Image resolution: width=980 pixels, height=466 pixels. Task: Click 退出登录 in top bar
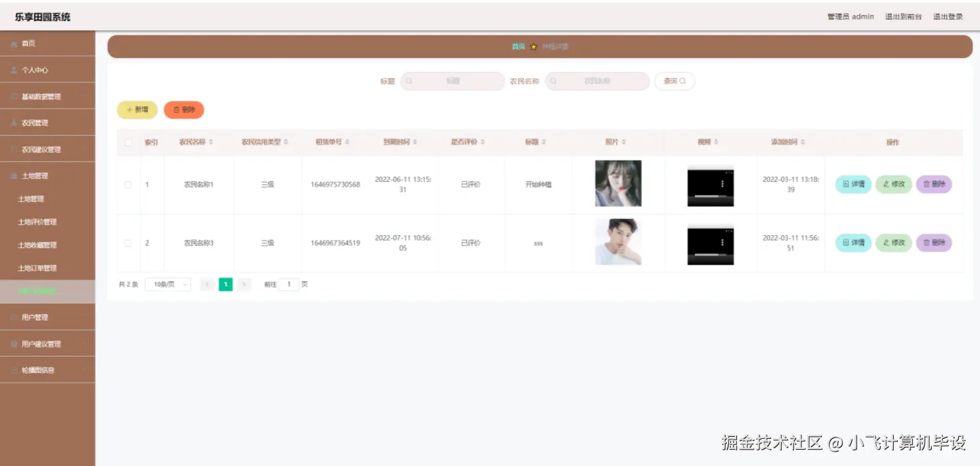pos(947,16)
